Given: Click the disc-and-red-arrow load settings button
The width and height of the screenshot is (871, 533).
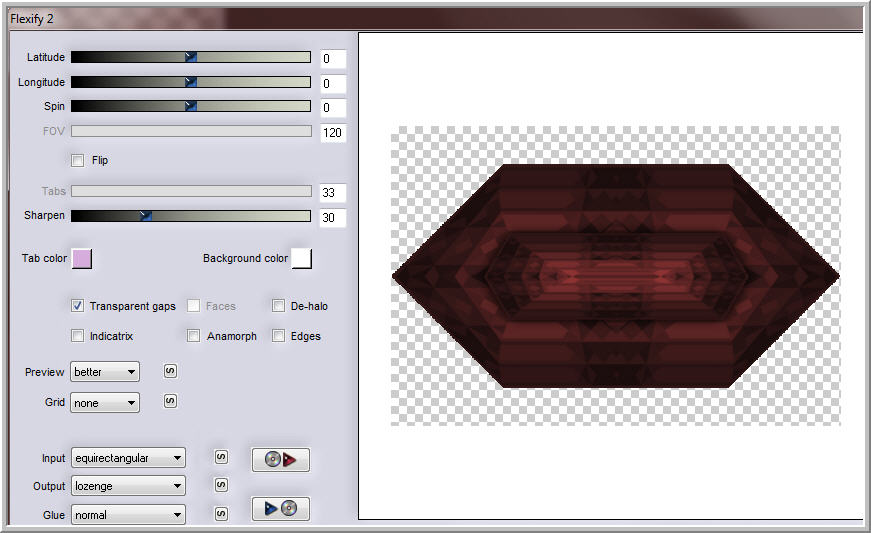Looking at the screenshot, I should [280, 460].
